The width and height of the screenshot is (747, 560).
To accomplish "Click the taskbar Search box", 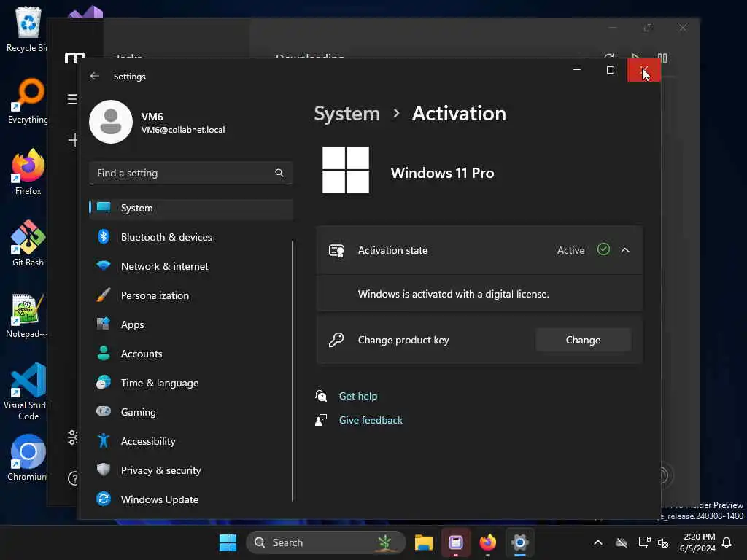I will pyautogui.click(x=326, y=542).
